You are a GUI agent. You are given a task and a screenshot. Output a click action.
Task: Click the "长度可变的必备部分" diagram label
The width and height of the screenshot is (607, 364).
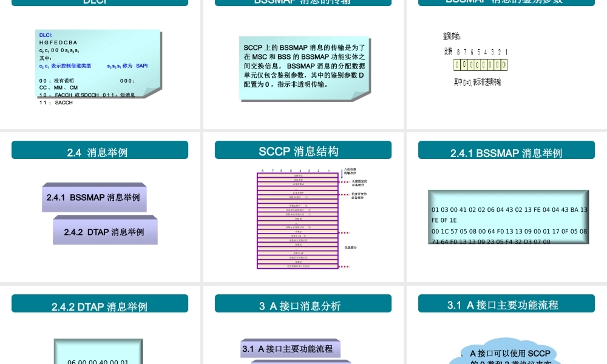[x=359, y=196]
